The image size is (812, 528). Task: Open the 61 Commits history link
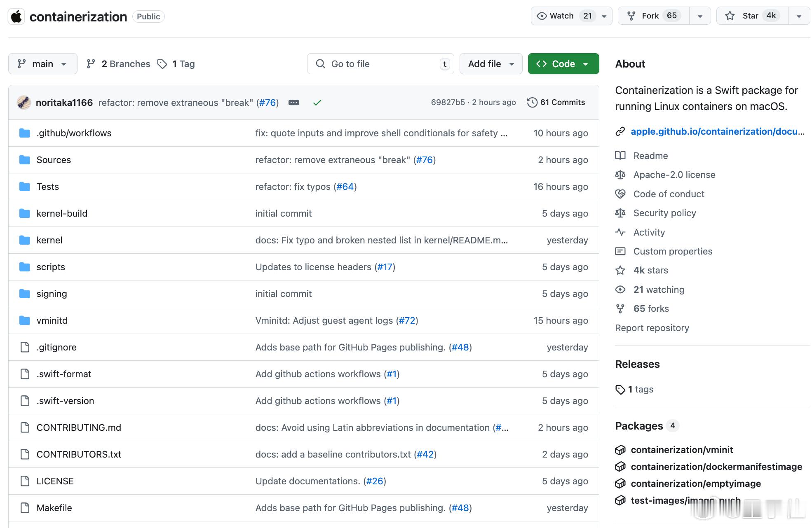point(556,103)
